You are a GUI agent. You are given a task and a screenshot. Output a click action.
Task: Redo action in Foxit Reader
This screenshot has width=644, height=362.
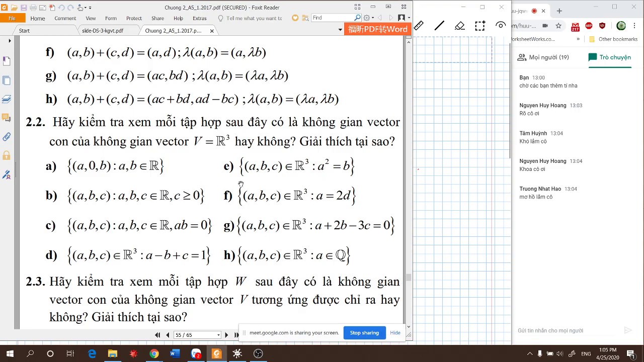tap(70, 8)
